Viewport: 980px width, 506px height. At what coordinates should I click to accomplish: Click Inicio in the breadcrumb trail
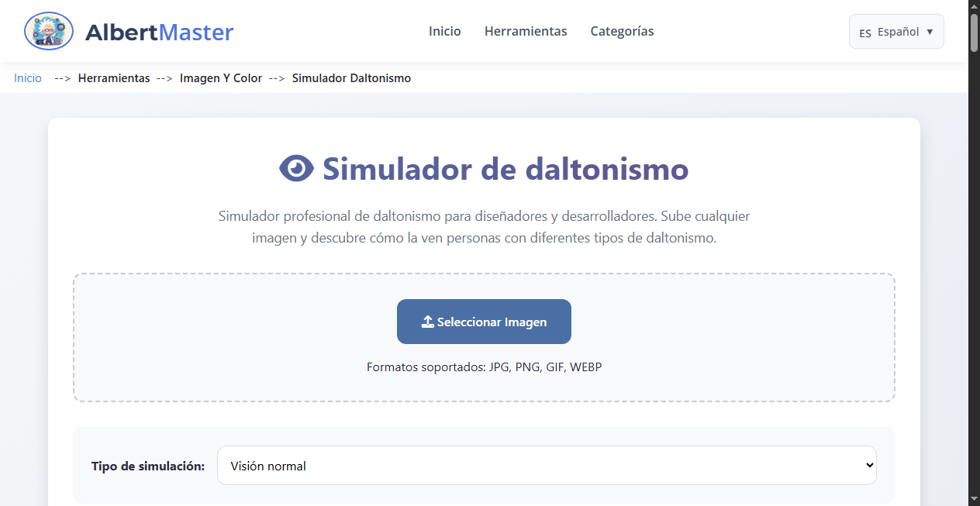[27, 78]
